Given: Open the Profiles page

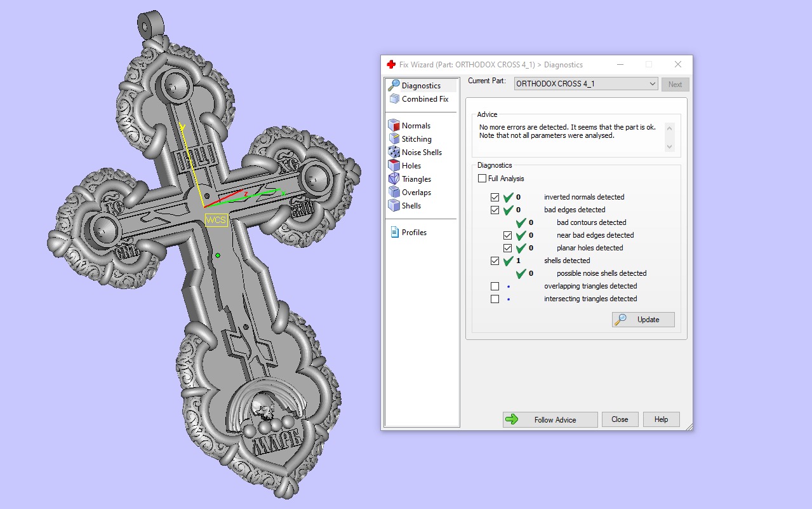Looking at the screenshot, I should point(414,233).
